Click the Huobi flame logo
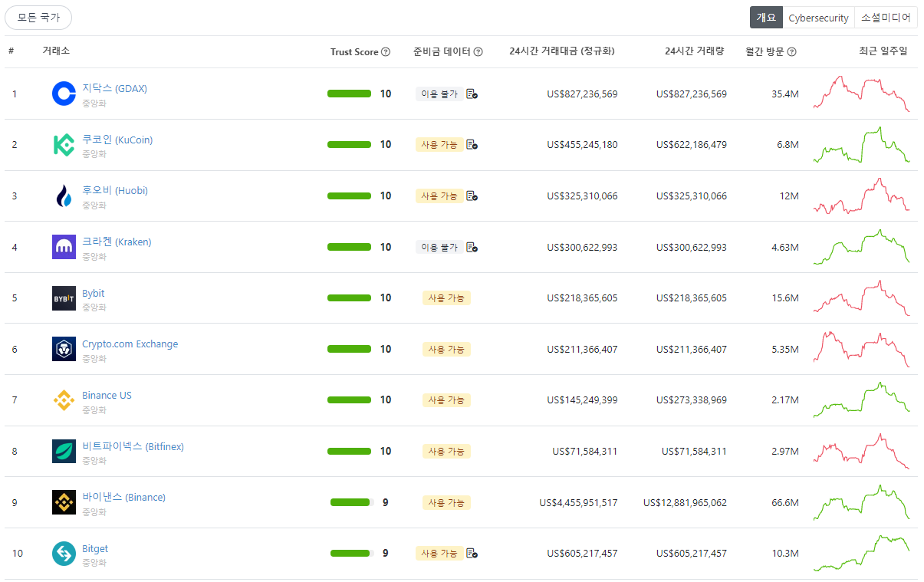The height and width of the screenshot is (582, 924). click(x=64, y=196)
